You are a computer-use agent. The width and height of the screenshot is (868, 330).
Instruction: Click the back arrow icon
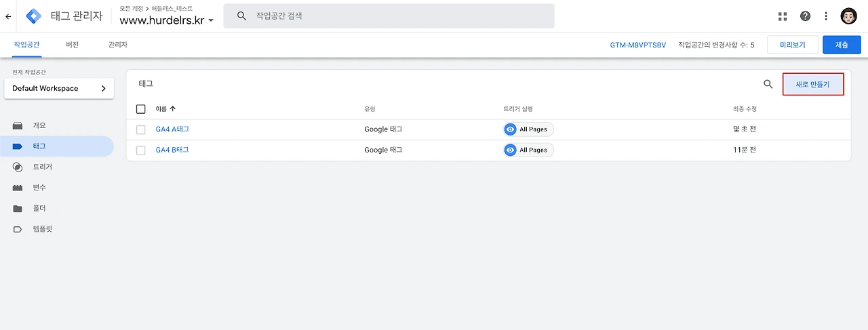(8, 16)
